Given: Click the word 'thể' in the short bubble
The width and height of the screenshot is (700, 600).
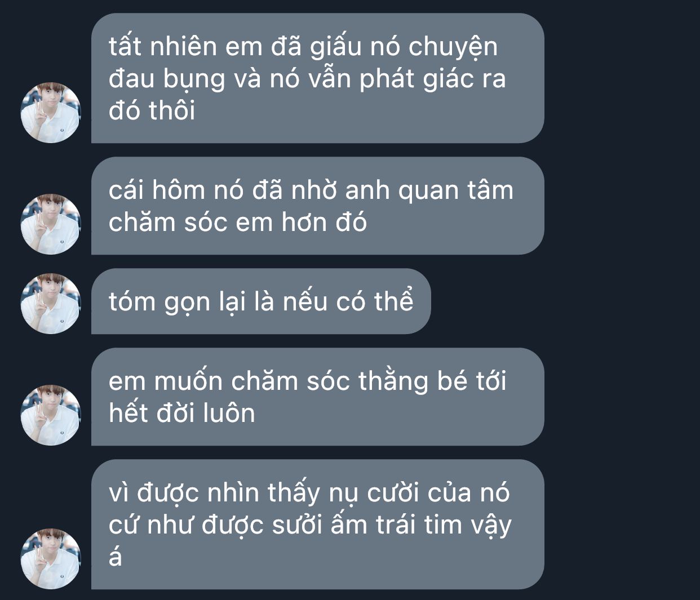Looking at the screenshot, I should pos(393,301).
